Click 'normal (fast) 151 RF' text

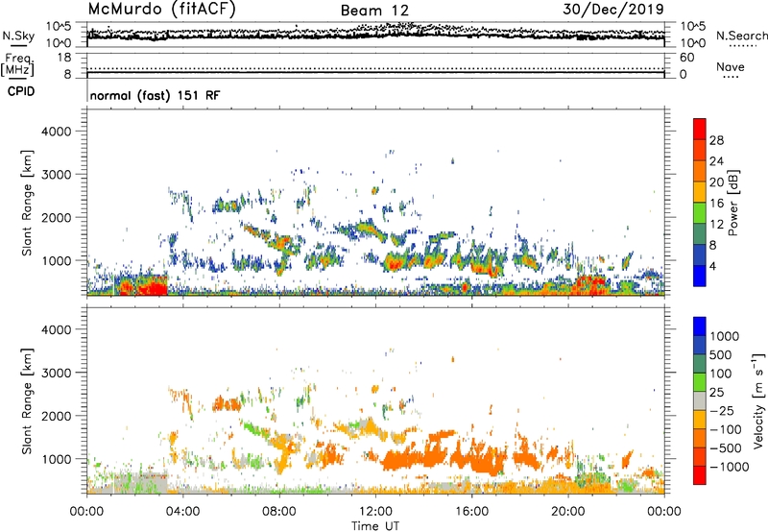coord(156,95)
